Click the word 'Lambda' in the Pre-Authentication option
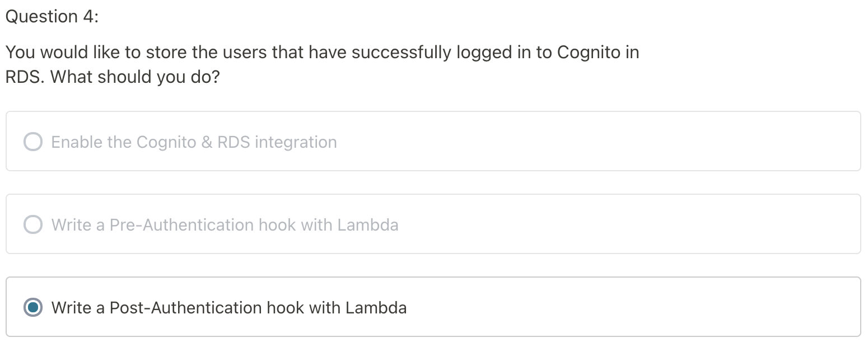This screenshot has width=868, height=347. [x=368, y=225]
